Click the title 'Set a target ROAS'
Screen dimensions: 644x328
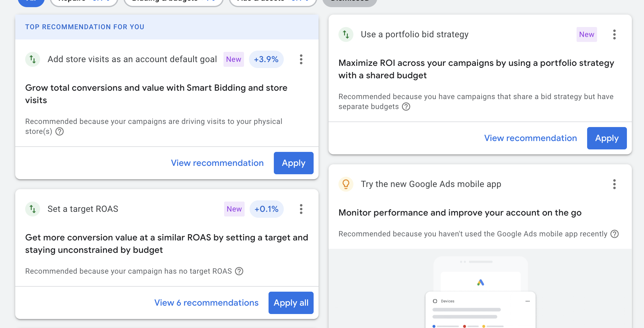pyautogui.click(x=83, y=209)
